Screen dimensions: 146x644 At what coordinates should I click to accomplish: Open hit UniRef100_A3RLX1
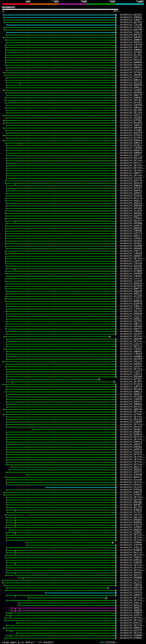point(131,602)
